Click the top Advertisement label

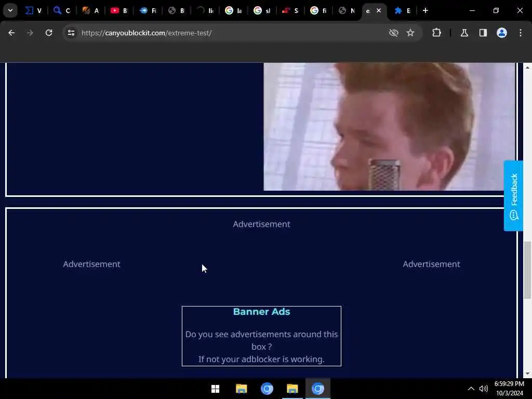262,224
